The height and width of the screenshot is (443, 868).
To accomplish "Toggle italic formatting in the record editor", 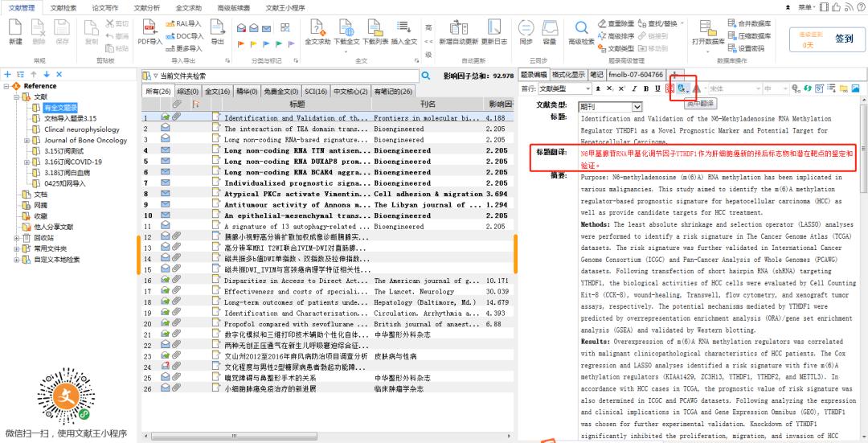I will click(x=633, y=88).
